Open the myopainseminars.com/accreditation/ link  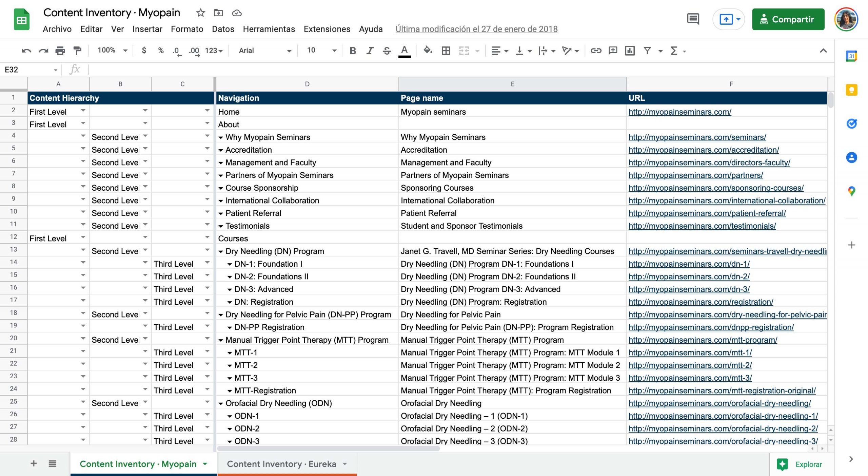pos(704,150)
